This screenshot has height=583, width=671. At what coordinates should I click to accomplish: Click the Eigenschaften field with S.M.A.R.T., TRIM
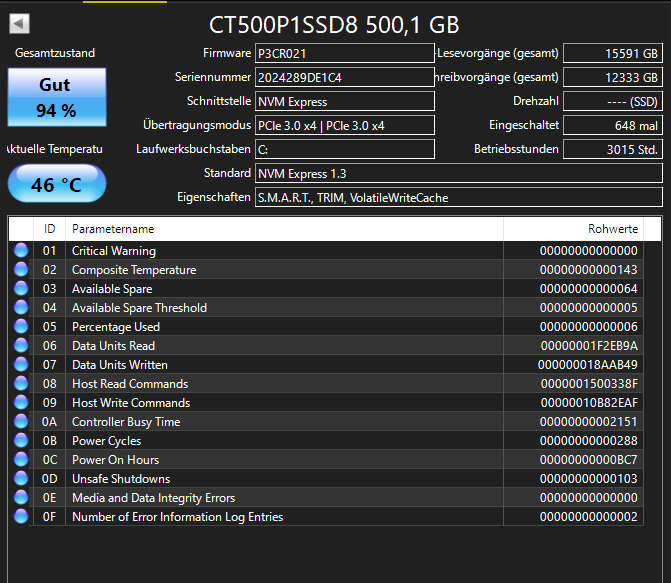(459, 197)
